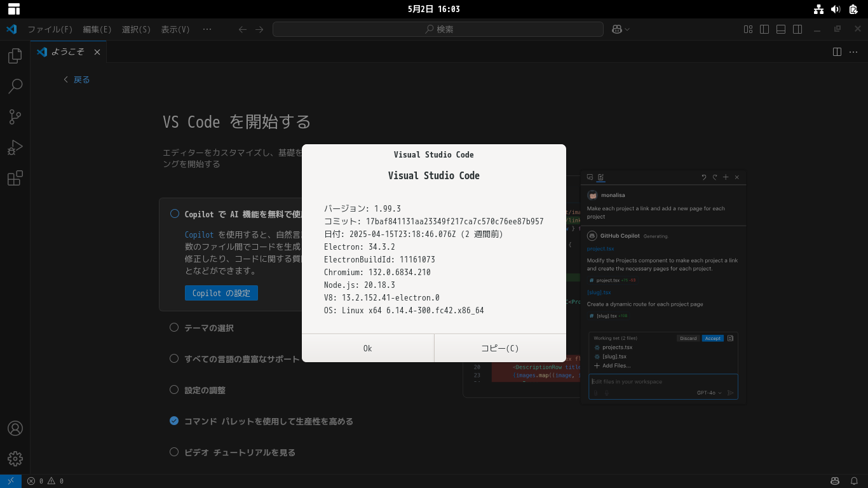Click the ElectronBuildId: 11161073 line

[379, 259]
